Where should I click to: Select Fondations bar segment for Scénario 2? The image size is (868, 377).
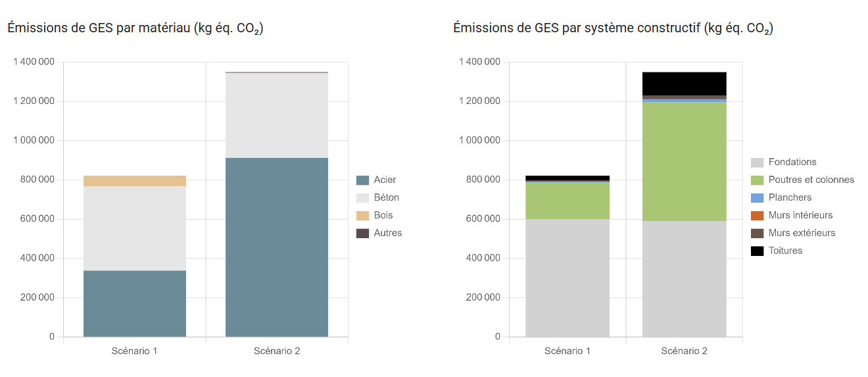(x=684, y=279)
